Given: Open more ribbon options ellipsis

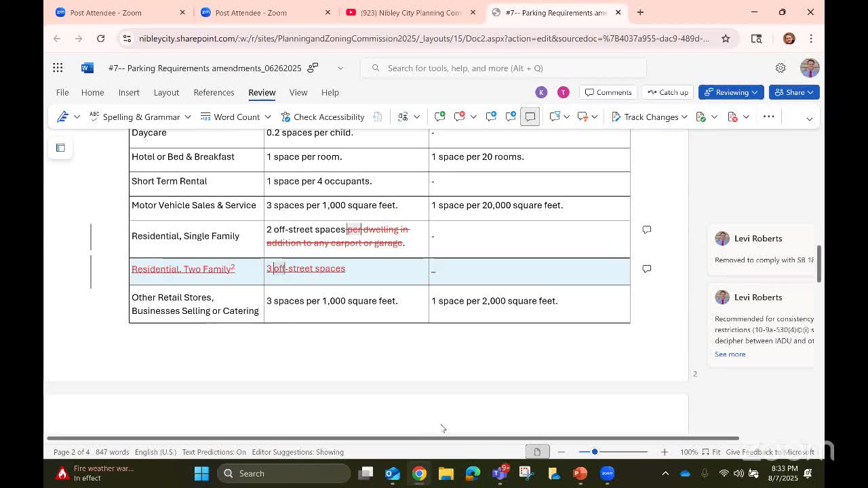Looking at the screenshot, I should tap(768, 117).
